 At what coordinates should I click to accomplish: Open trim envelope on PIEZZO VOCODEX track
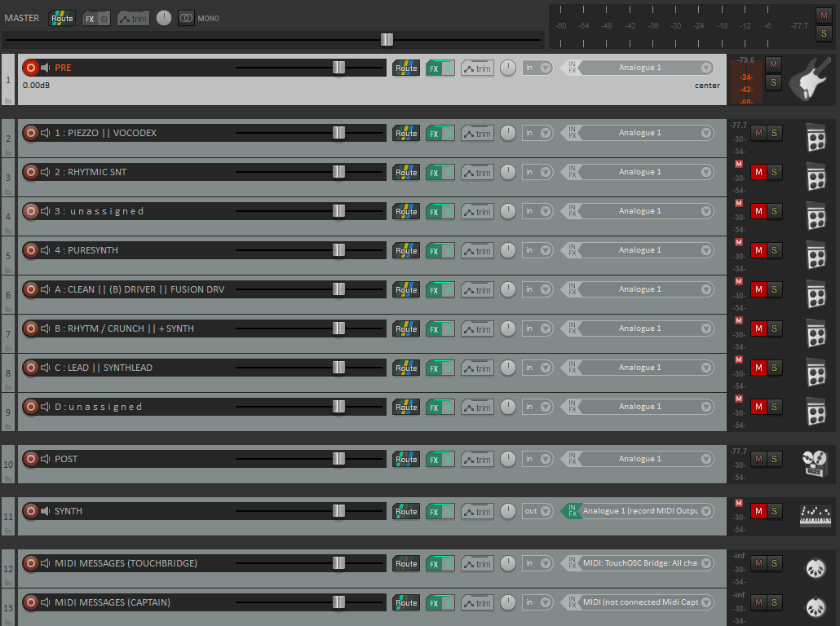[x=477, y=134]
